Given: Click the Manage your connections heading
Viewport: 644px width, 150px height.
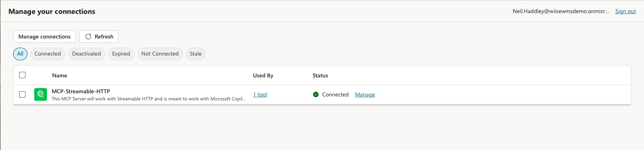Looking at the screenshot, I should pos(52,12).
